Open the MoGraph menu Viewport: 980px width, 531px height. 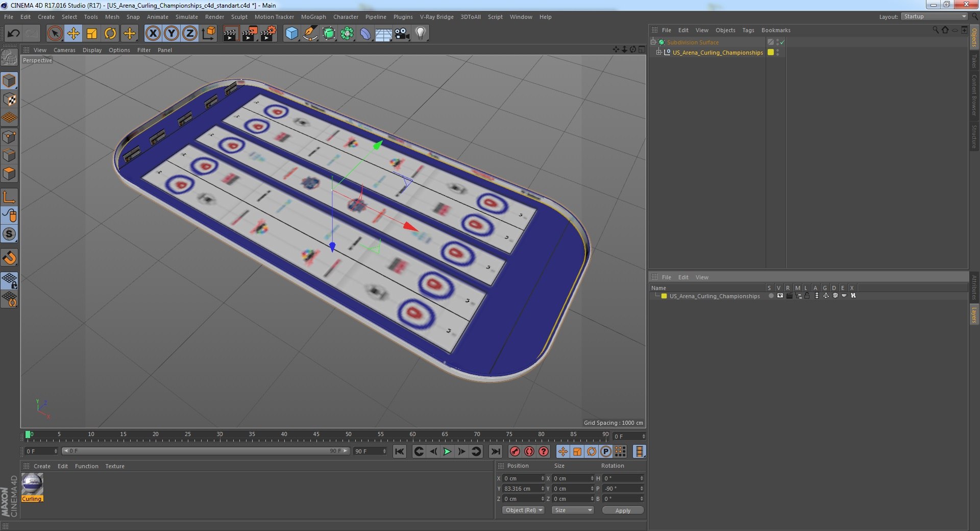tap(313, 17)
